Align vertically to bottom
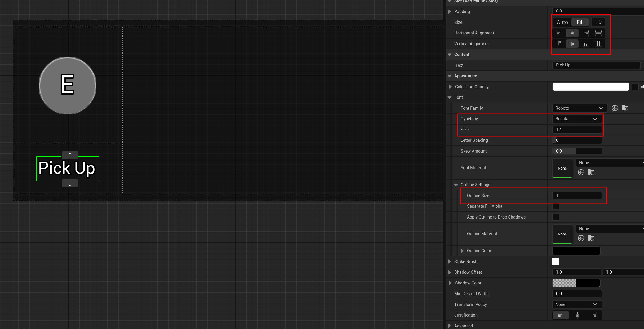Viewport: 644px width, 329px height. click(585, 44)
